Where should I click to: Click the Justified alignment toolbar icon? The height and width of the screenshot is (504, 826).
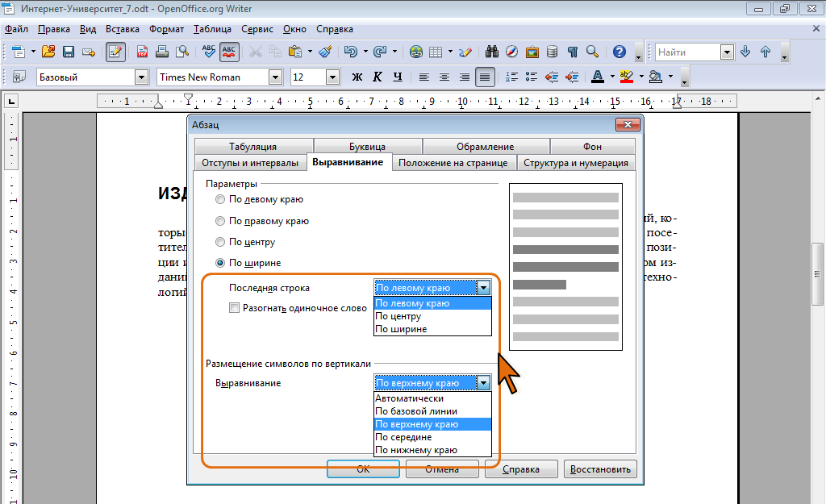tap(485, 77)
